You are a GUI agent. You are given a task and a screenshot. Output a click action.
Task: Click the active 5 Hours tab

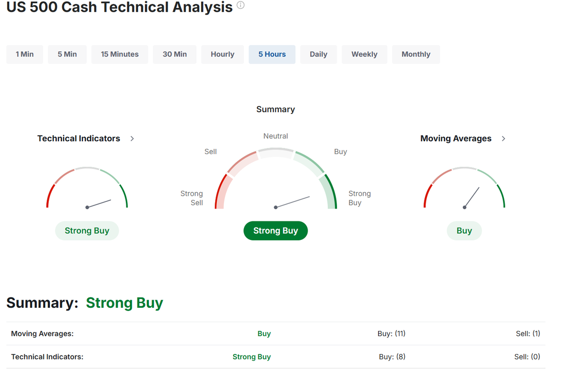[272, 54]
